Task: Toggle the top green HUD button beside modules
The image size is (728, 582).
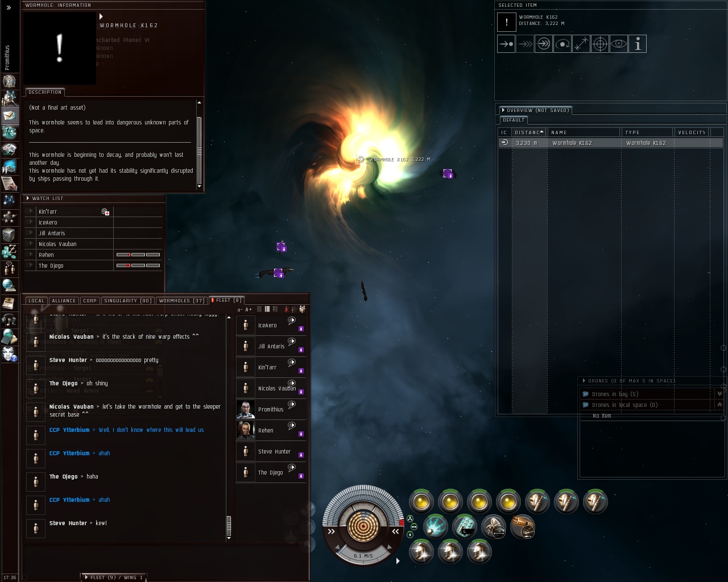Action: click(410, 519)
